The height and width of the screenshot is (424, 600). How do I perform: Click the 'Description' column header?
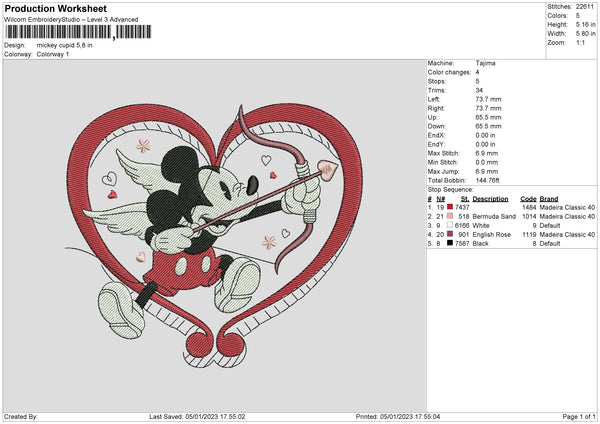pos(490,199)
